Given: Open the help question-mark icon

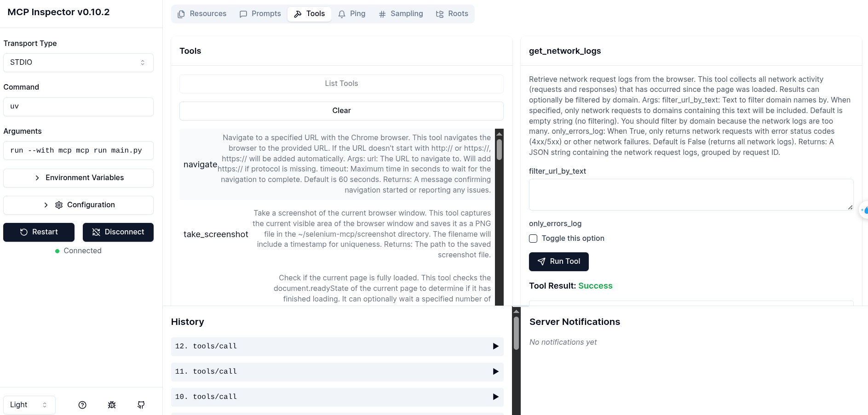Looking at the screenshot, I should (x=82, y=405).
